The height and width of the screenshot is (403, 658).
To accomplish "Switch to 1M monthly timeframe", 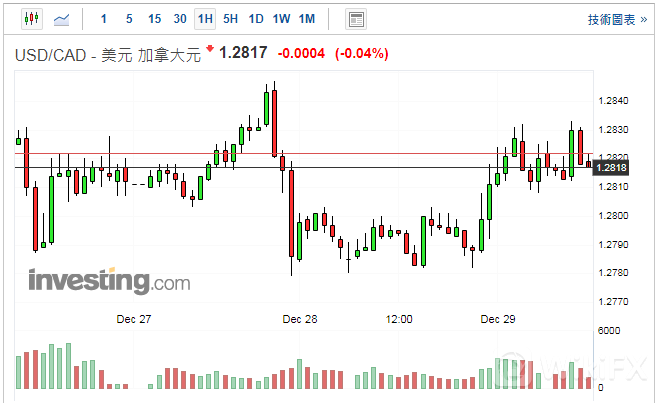I will point(306,19).
